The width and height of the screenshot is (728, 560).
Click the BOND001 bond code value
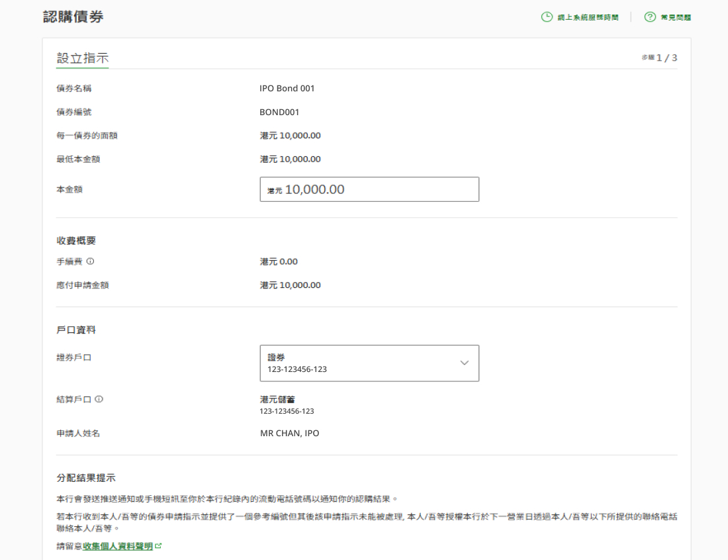pyautogui.click(x=279, y=112)
